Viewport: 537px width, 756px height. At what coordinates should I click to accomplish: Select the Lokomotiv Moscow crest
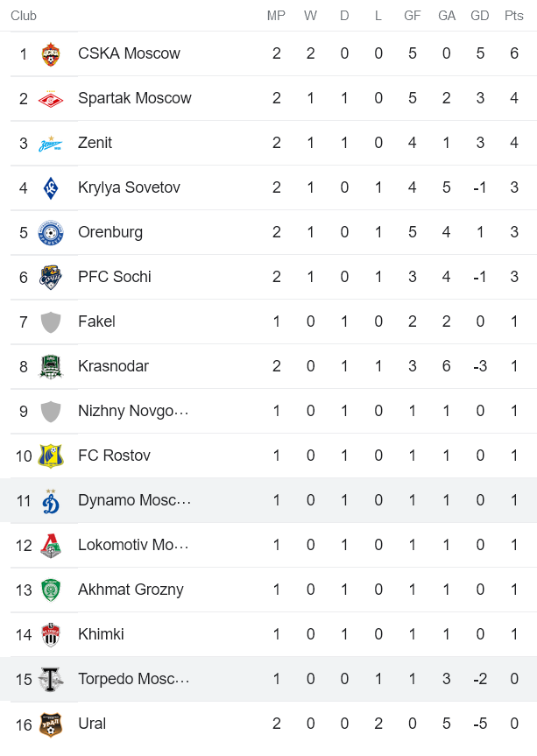tap(51, 546)
